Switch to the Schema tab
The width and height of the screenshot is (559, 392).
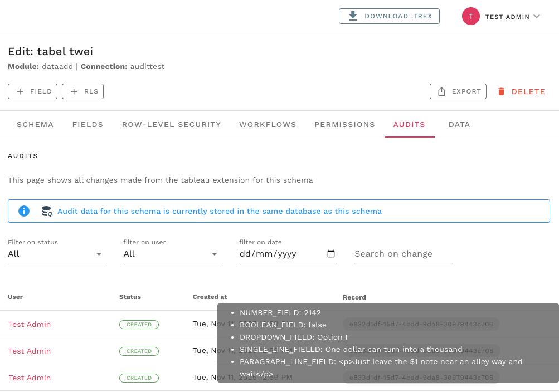coord(35,124)
